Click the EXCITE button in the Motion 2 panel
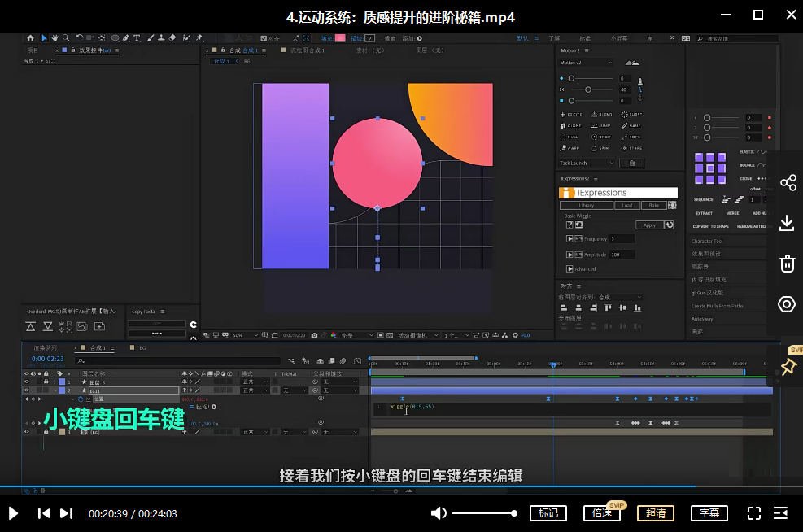The width and height of the screenshot is (803, 532). coord(571,115)
